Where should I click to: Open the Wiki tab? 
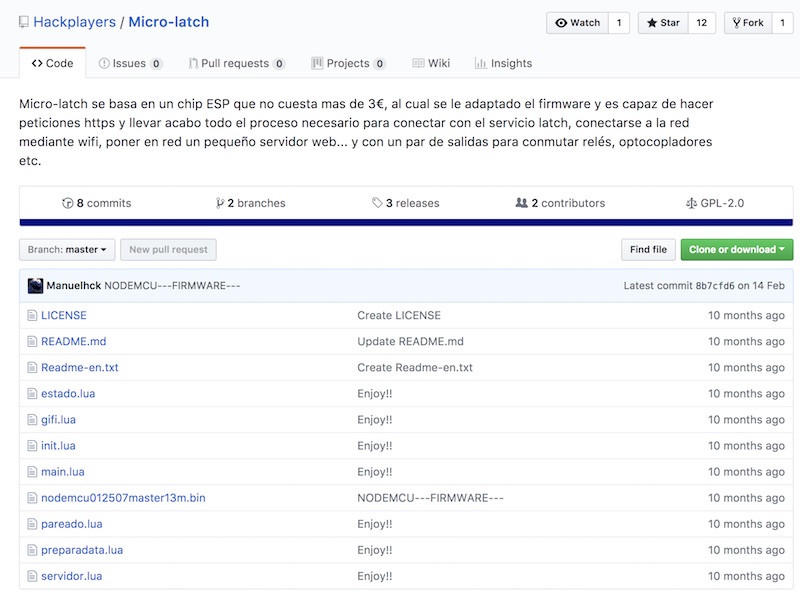click(431, 63)
